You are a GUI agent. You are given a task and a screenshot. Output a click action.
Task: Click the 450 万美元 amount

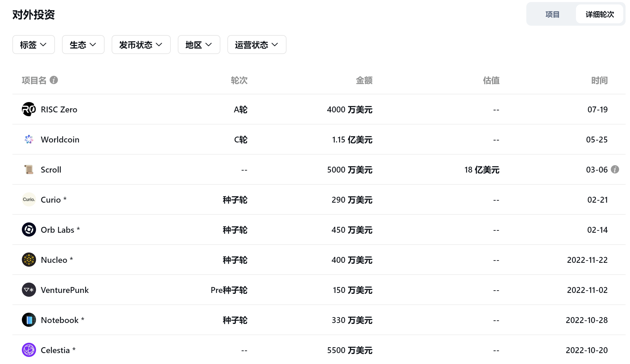click(x=352, y=230)
